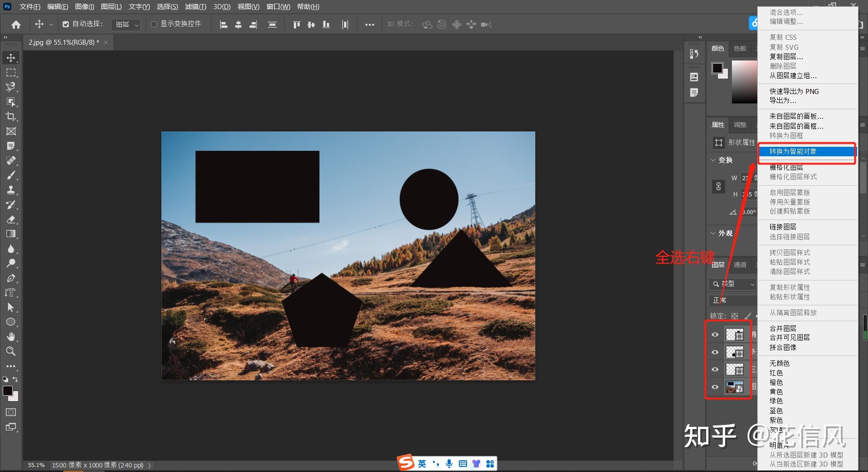Select the Crop tool
The width and height of the screenshot is (868, 472).
point(11,117)
